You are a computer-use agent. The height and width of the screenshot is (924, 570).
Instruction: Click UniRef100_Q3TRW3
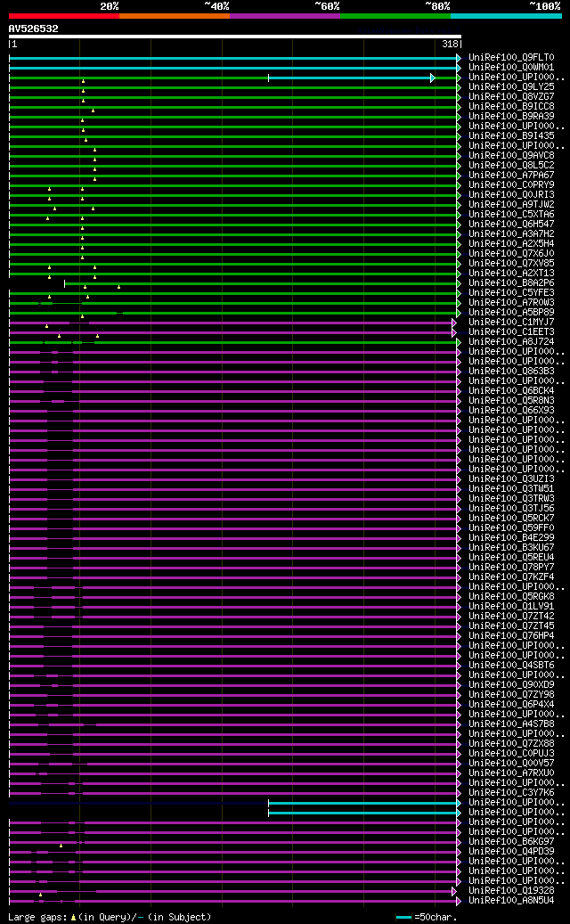[x=511, y=499]
